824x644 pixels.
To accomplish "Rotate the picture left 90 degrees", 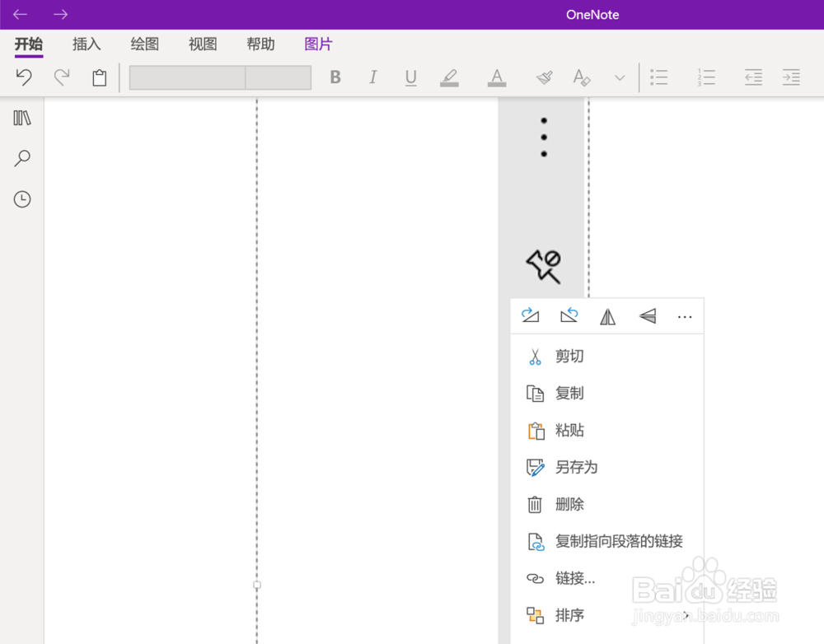I will point(569,315).
